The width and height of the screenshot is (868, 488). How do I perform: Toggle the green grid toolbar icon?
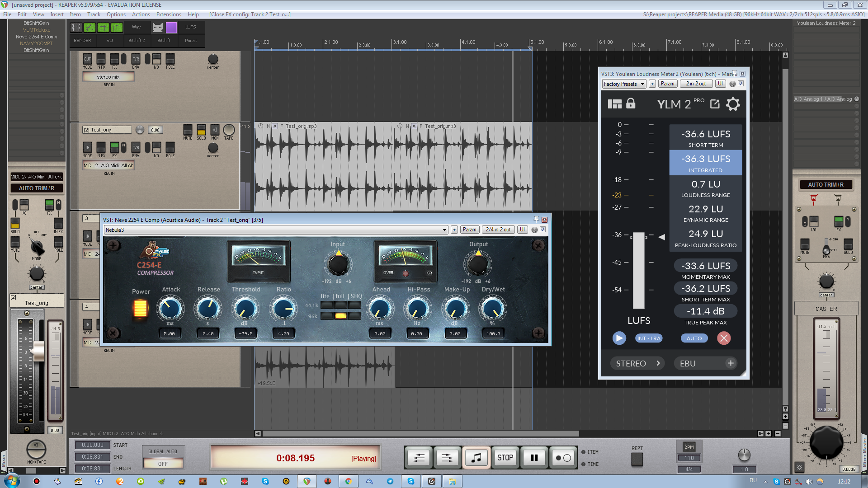click(x=103, y=28)
